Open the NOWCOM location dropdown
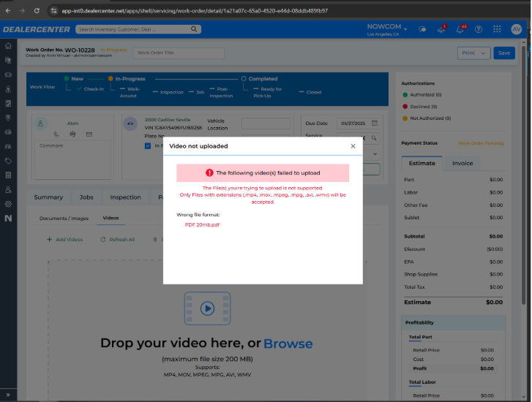The height and width of the screenshot is (402, 532). click(x=387, y=29)
